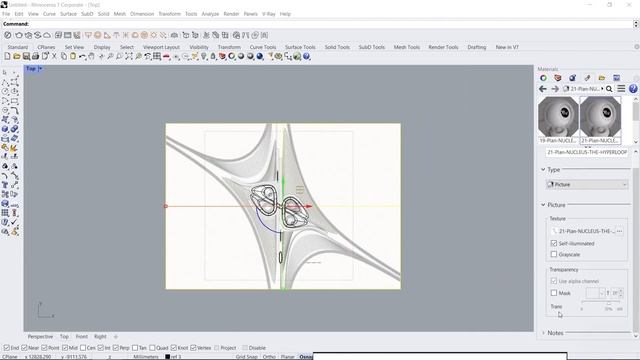Select the Rectangle tool in left sidebar
The image size is (640, 360).
(15, 101)
